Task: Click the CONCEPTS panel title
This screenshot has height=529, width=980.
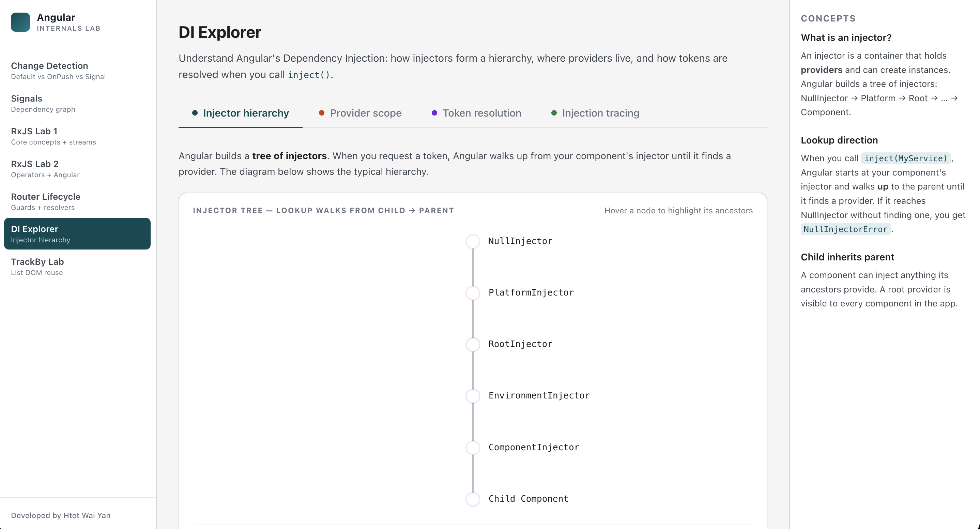Action: [828, 18]
